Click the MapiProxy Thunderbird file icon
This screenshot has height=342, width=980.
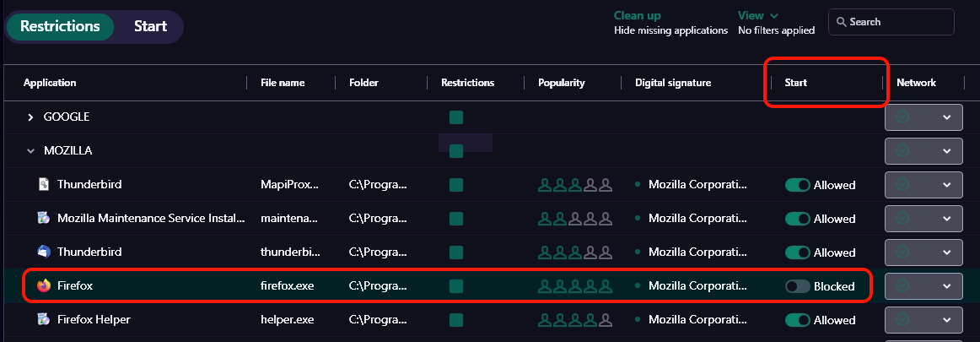point(44,185)
